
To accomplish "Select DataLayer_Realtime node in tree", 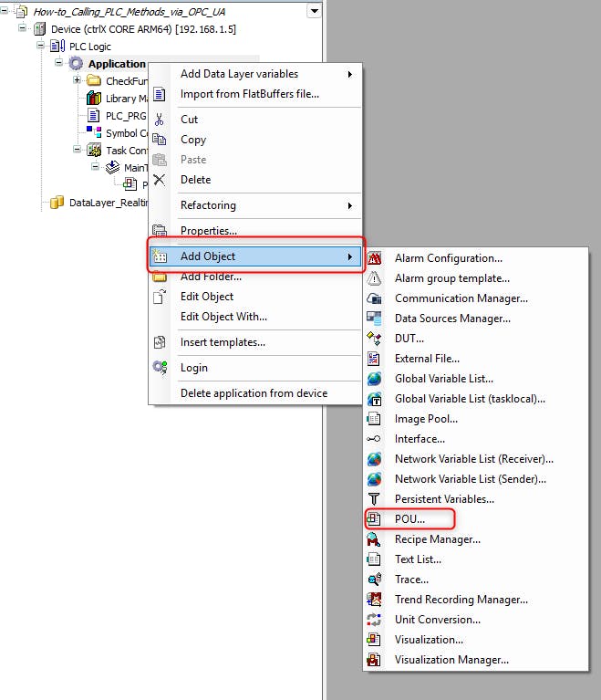I will (x=106, y=203).
